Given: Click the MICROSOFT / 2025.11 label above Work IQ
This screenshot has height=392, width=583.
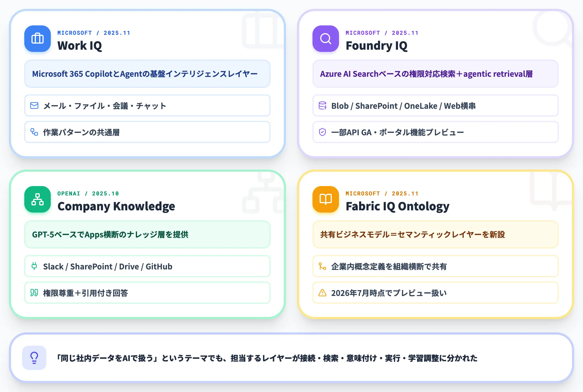Looking at the screenshot, I should 94,33.
